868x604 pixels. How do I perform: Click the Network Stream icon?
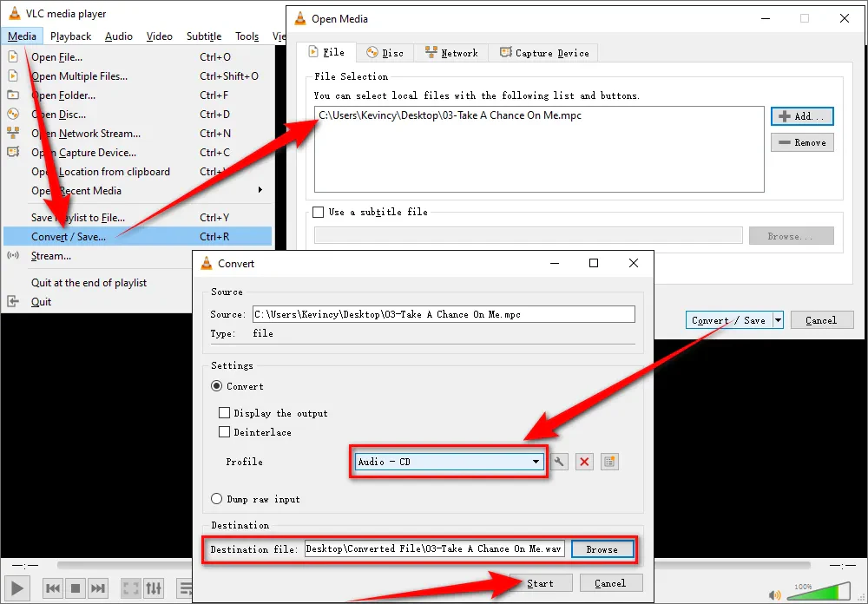(x=13, y=133)
